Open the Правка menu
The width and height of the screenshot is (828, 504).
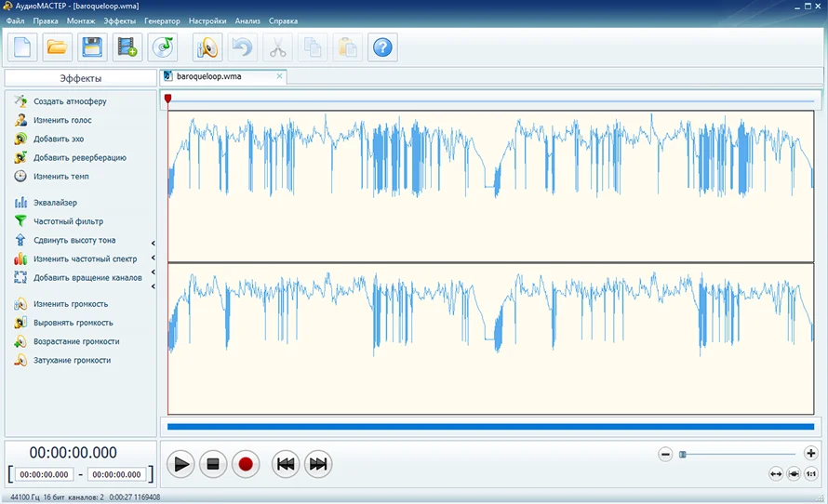point(46,21)
